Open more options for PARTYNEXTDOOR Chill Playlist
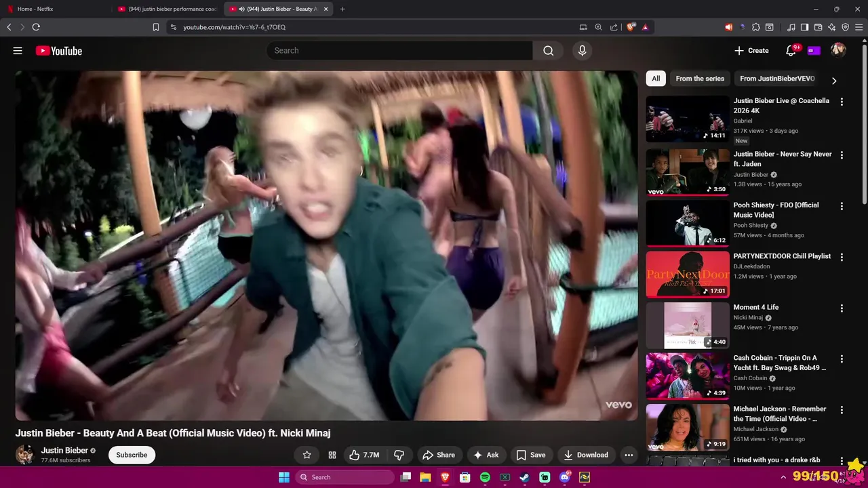868x488 pixels. pos(842,258)
